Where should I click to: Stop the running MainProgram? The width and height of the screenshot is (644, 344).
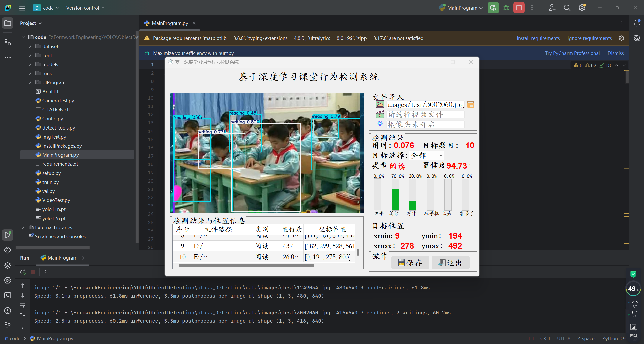click(x=519, y=8)
